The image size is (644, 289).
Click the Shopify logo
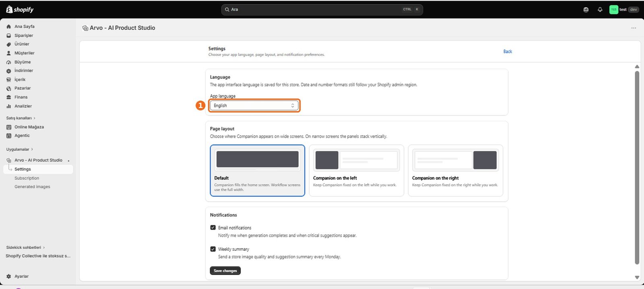click(20, 9)
